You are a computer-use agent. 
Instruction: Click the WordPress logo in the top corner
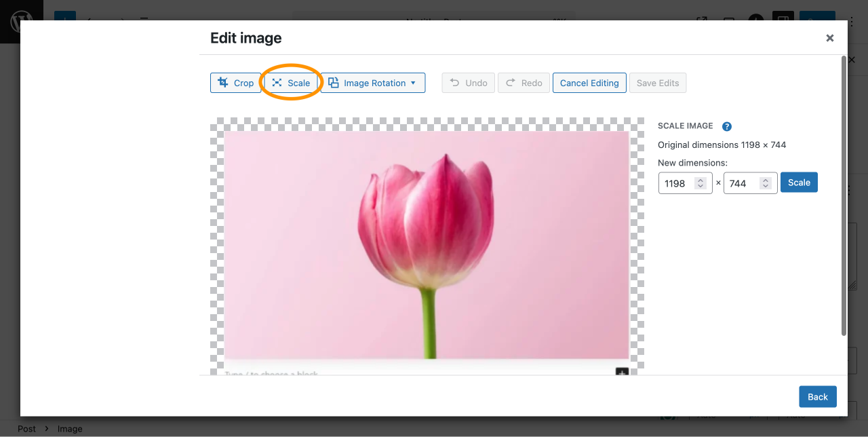pyautogui.click(x=19, y=19)
